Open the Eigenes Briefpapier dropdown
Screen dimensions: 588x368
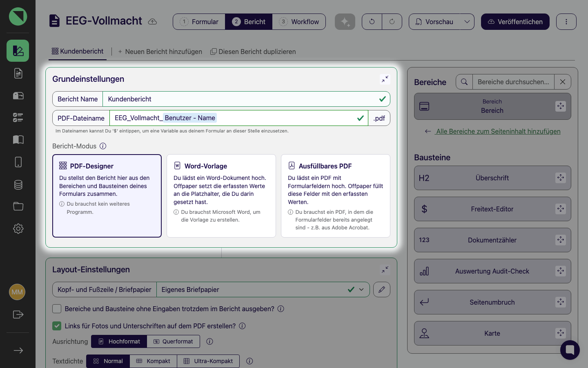coord(263,289)
